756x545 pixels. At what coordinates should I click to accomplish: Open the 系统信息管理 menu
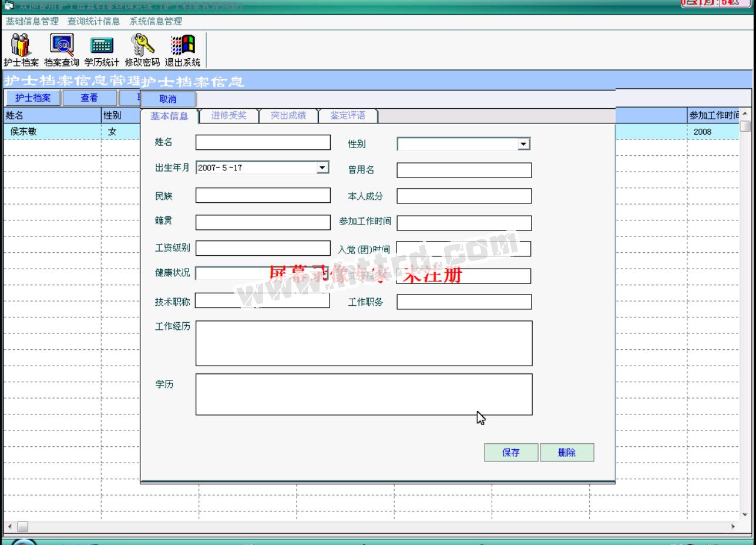pos(156,21)
